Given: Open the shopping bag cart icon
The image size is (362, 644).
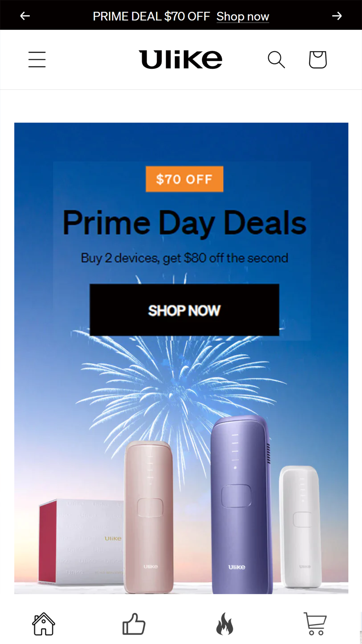Looking at the screenshot, I should (x=318, y=59).
